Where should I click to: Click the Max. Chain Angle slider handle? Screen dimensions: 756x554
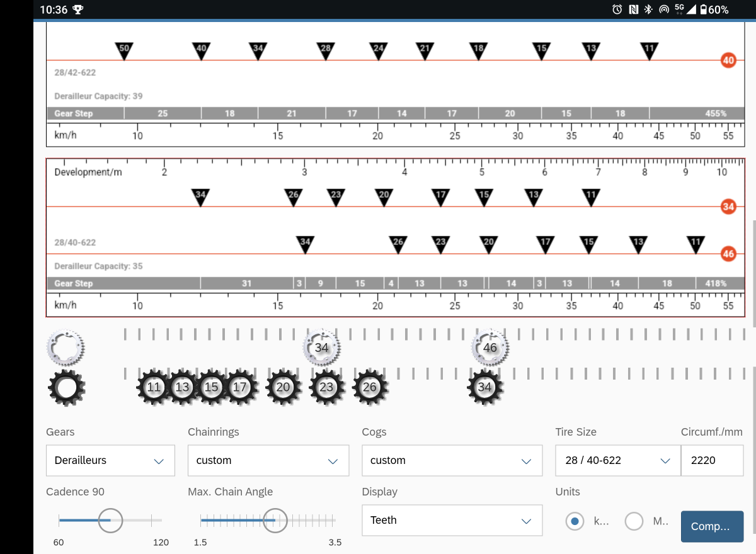275,520
